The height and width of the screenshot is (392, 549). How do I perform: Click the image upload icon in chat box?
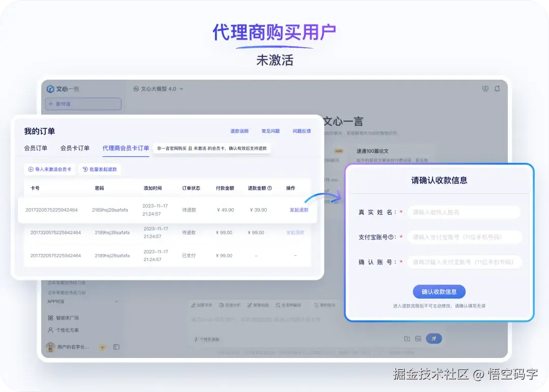(418, 339)
